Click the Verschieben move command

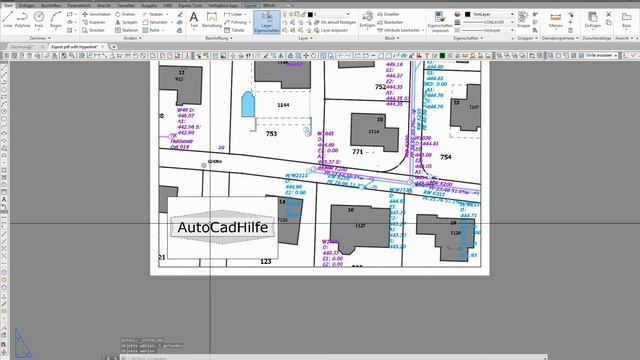tap(96, 14)
